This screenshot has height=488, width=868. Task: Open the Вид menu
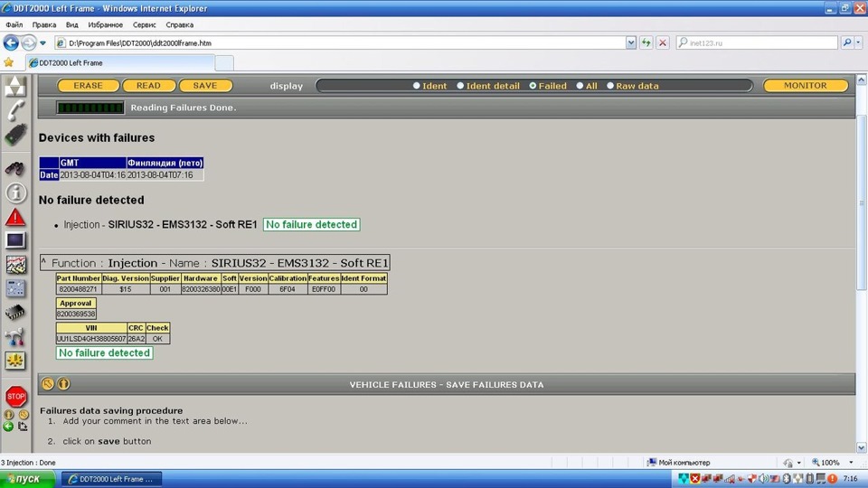pyautogui.click(x=72, y=24)
